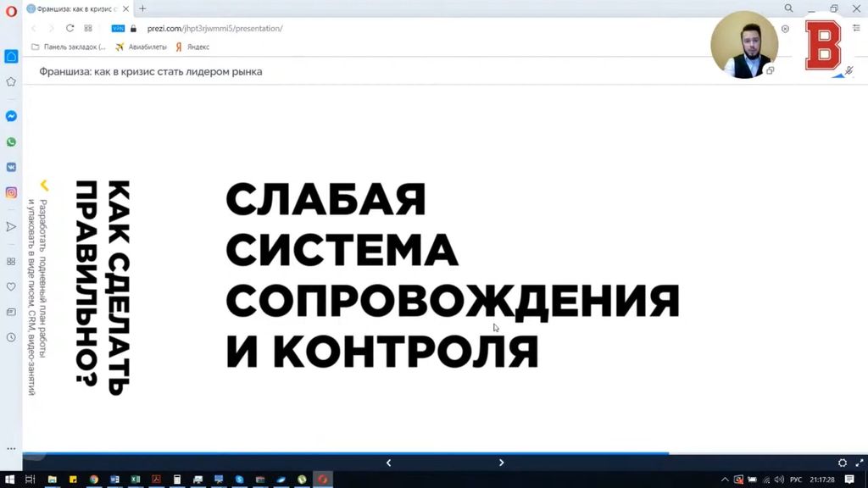Viewport: 868px width, 488px height.
Task: Click the yellow back chevron on slide
Action: point(44,186)
